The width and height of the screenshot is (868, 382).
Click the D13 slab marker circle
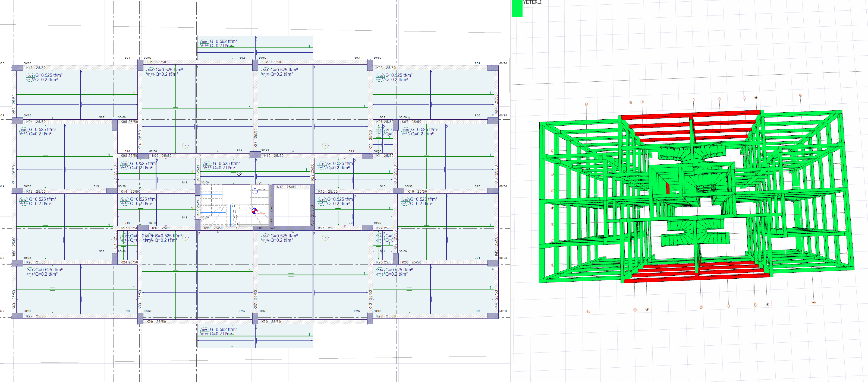125,201
